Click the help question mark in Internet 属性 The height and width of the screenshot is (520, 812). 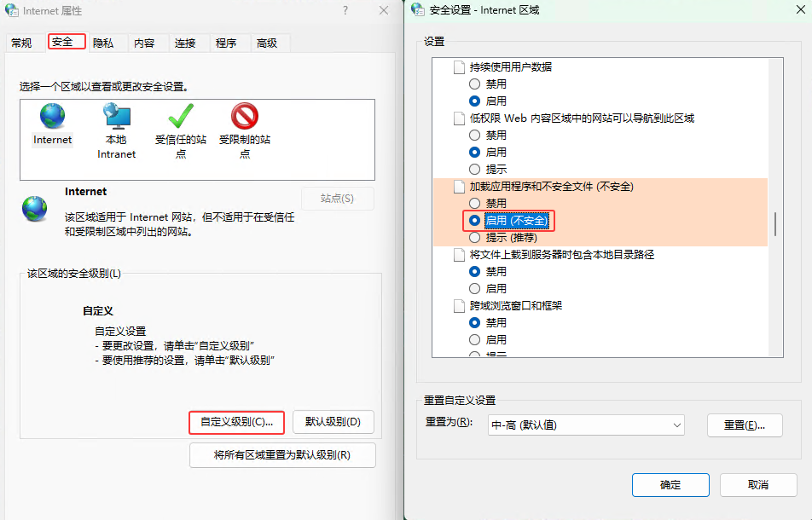[345, 10]
